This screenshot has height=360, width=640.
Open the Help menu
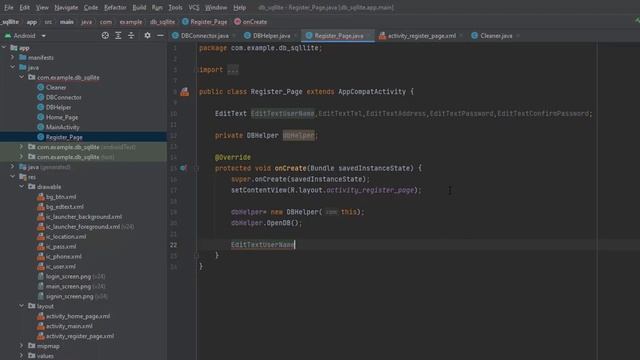coord(240,7)
